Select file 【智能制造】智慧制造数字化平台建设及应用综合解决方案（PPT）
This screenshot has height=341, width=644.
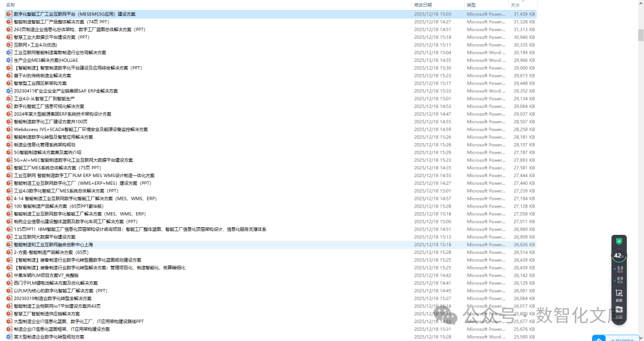[x=78, y=68]
